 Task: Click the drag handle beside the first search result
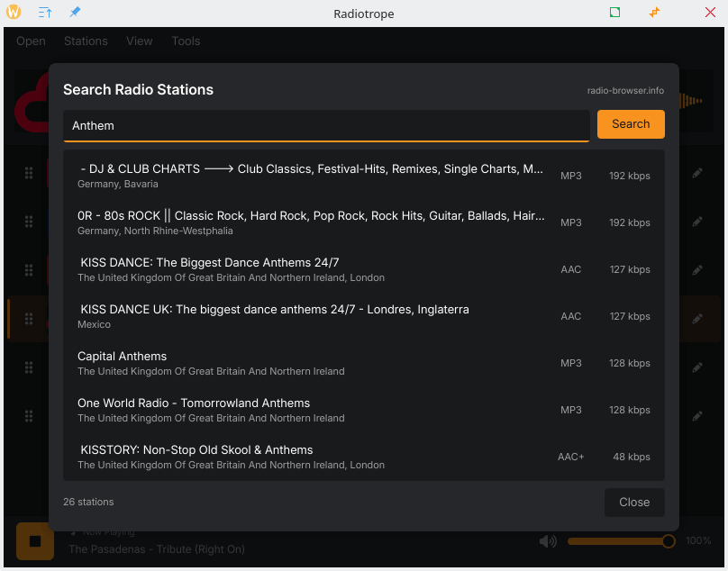28,173
